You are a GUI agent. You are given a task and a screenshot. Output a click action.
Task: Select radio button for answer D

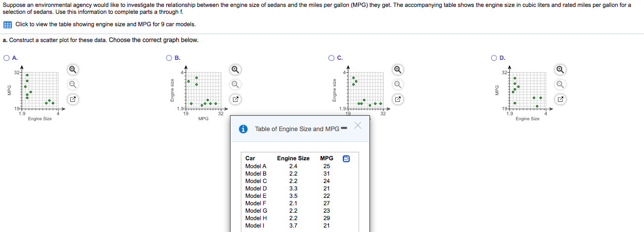point(495,58)
